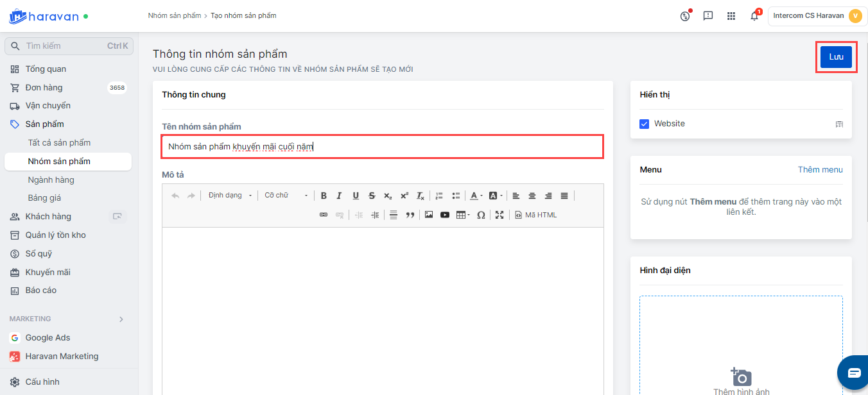The height and width of the screenshot is (395, 868).
Task: Click the increase indent icon
Action: click(x=375, y=215)
